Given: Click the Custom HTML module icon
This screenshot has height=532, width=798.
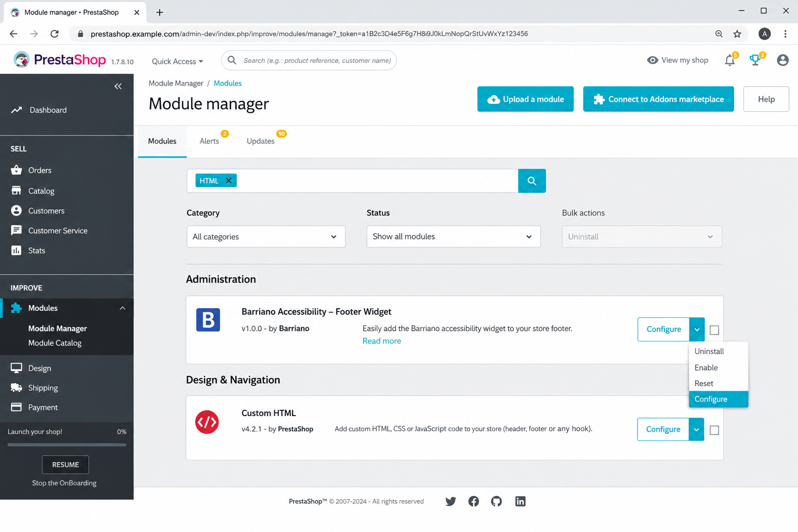Looking at the screenshot, I should [207, 422].
